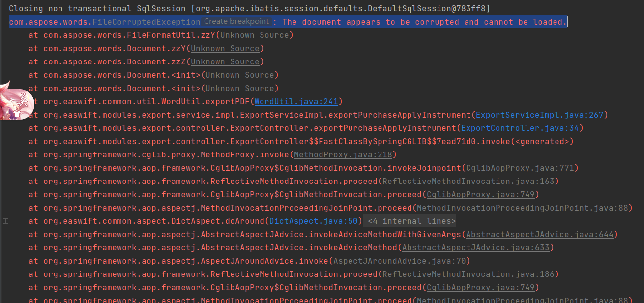This screenshot has width=644, height=303.
Task: Open the FileCorruptedException class link
Action: coord(146,21)
